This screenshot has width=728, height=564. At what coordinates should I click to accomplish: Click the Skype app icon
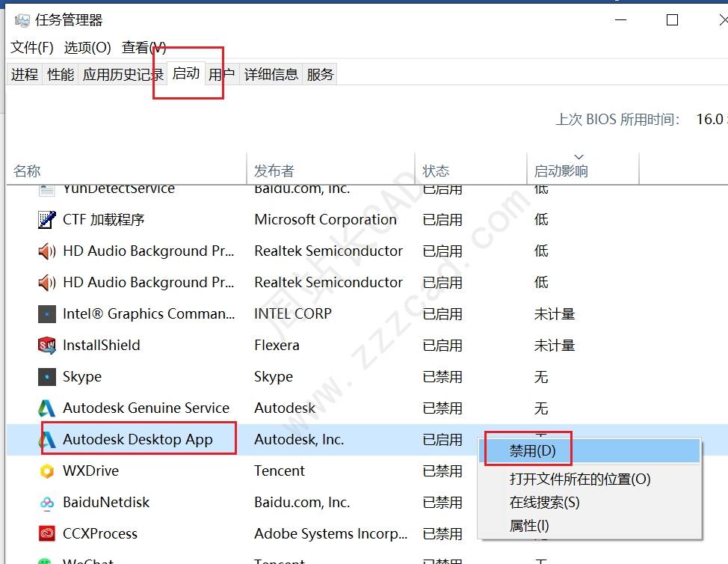point(46,377)
